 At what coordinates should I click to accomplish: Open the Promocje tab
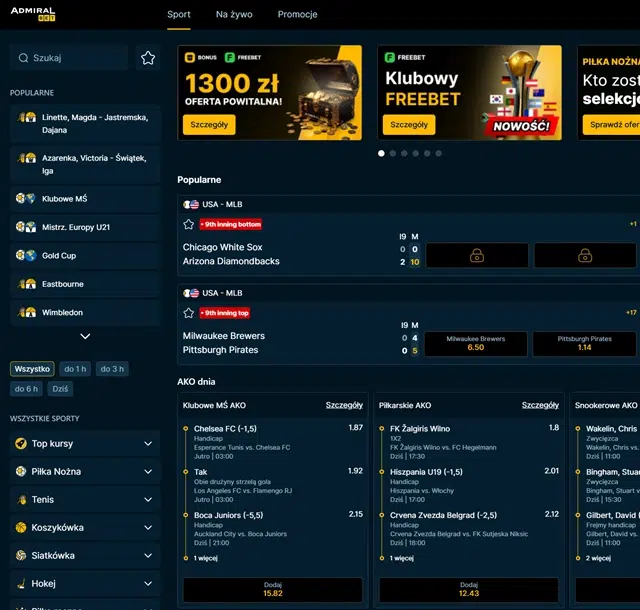tap(297, 15)
